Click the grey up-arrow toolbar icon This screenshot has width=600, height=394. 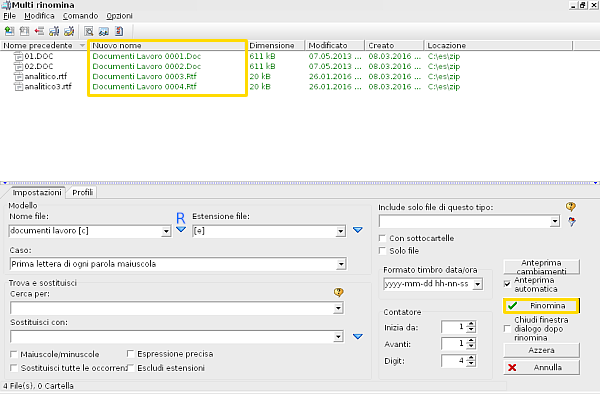click(x=24, y=31)
